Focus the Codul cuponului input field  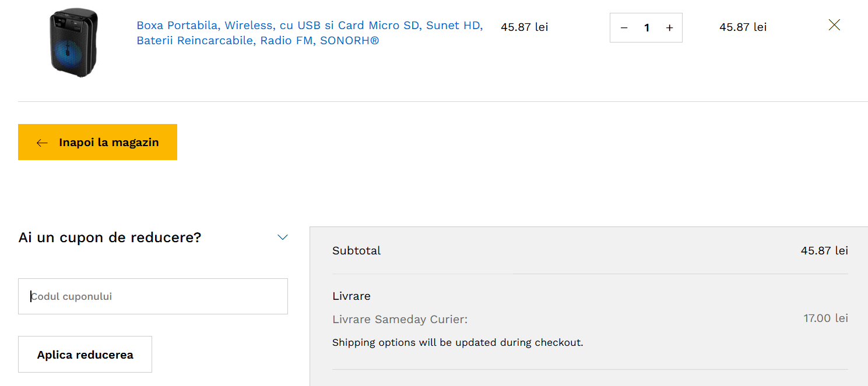point(153,296)
